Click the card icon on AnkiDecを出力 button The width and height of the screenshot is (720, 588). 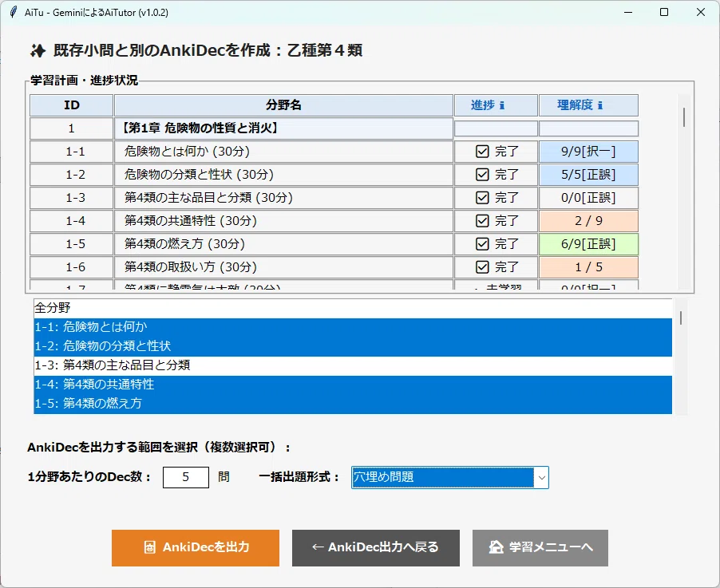[150, 547]
